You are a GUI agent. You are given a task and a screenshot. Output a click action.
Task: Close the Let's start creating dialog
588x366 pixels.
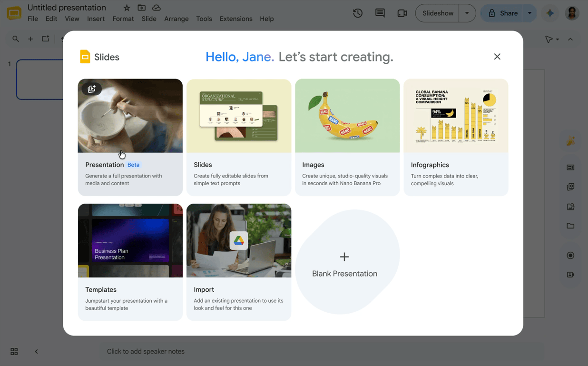click(497, 57)
